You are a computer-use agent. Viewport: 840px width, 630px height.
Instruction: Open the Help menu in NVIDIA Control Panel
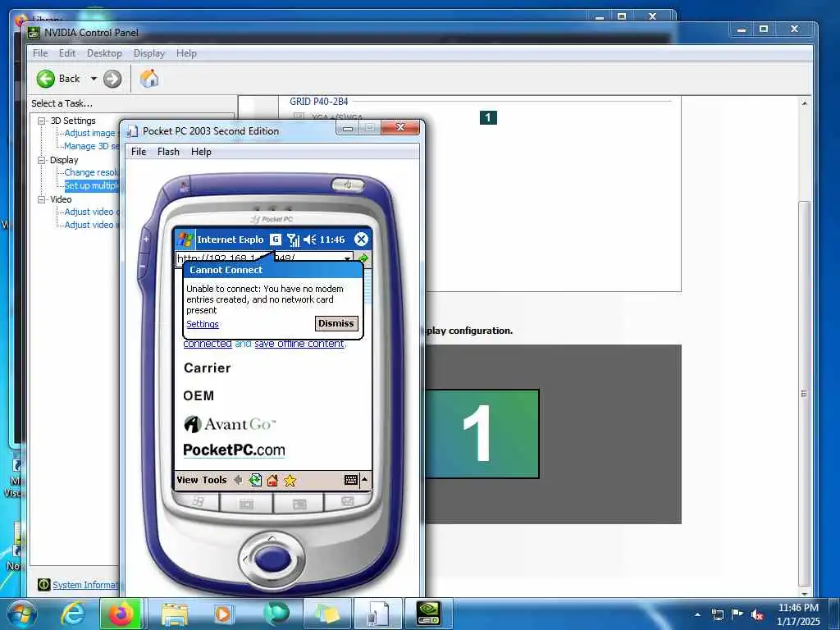coord(186,53)
